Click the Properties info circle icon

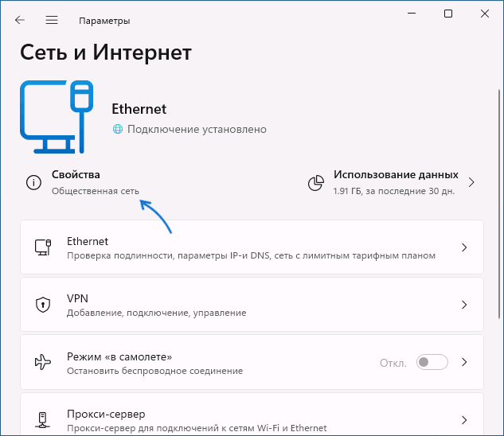click(33, 182)
